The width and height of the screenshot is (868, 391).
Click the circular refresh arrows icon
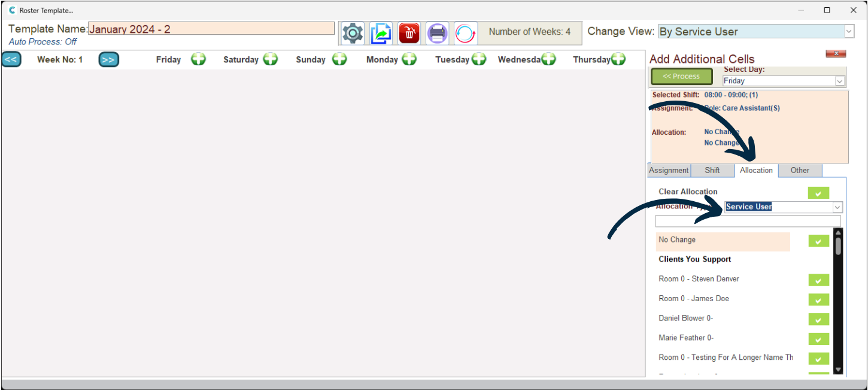(465, 33)
